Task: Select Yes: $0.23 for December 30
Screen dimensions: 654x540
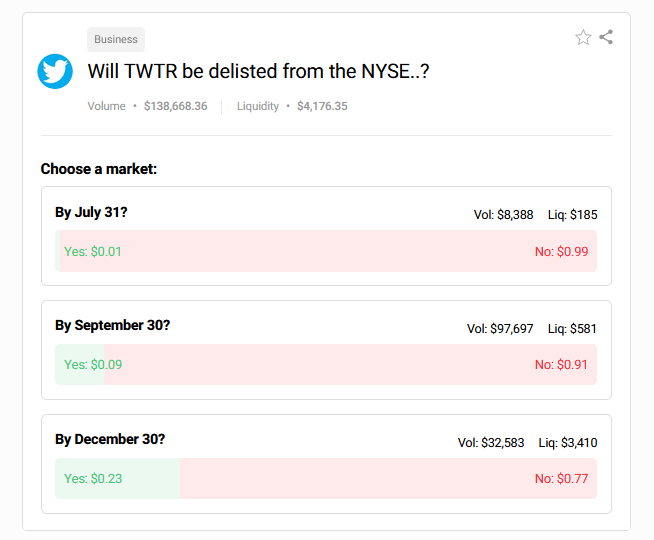Action: point(93,478)
